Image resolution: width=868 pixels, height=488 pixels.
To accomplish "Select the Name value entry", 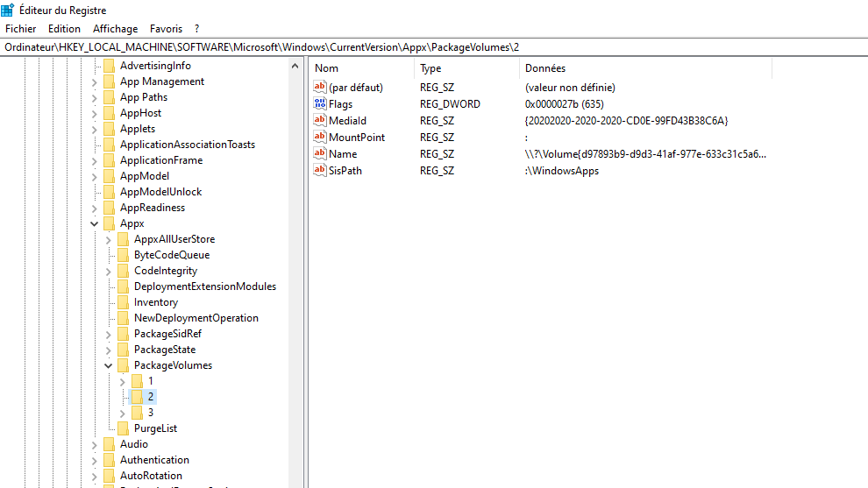I will click(343, 154).
